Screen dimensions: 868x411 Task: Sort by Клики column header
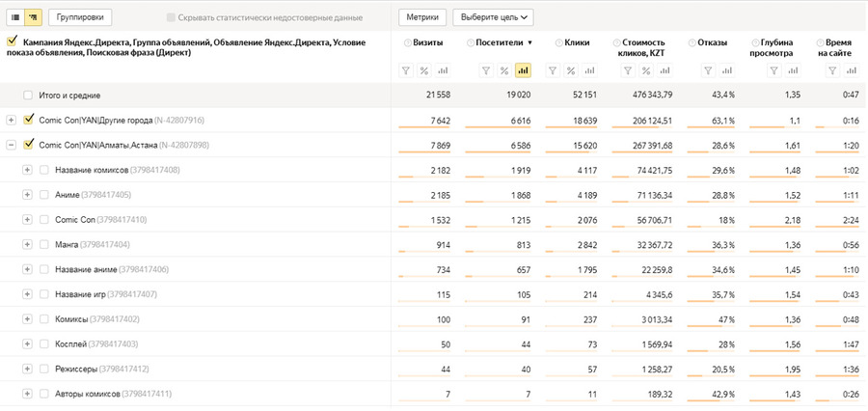click(x=578, y=42)
